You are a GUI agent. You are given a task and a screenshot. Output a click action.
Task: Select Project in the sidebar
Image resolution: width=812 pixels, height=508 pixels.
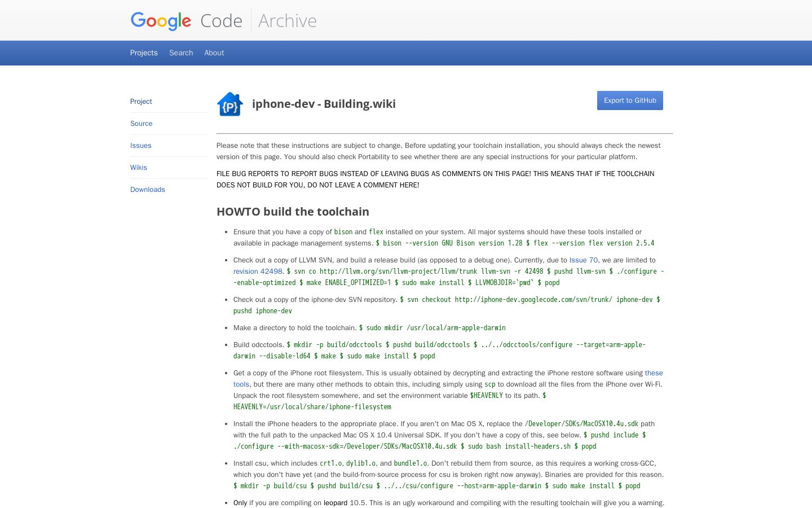[x=141, y=102]
